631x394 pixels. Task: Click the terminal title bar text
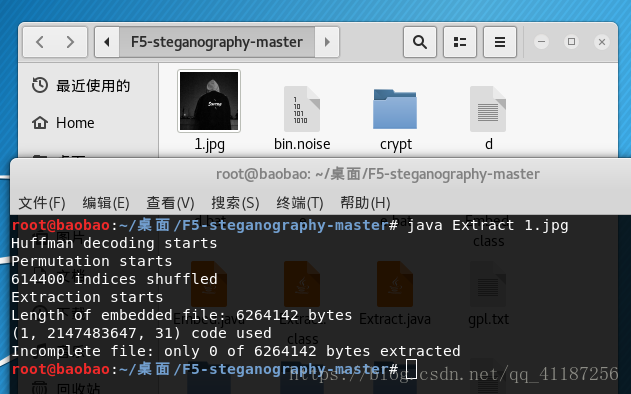378,174
